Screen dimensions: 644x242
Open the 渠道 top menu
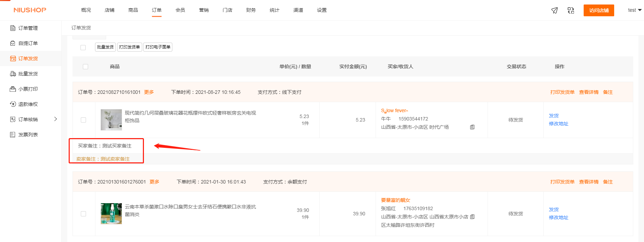[298, 10]
